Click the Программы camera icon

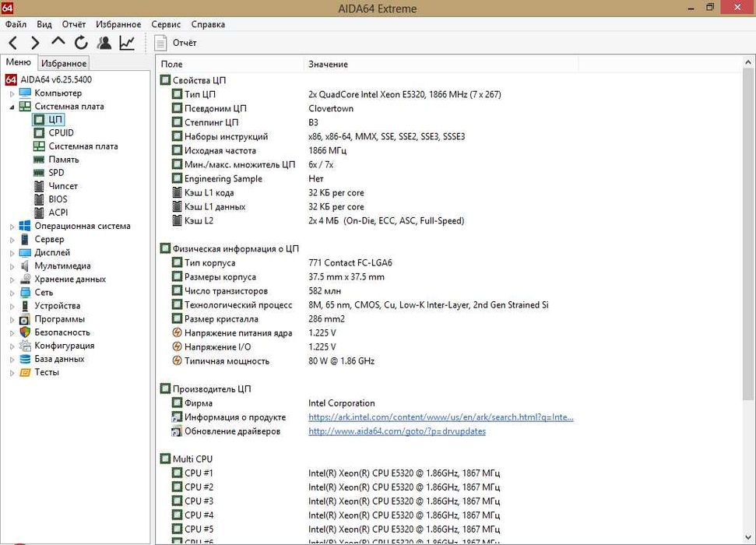(x=25, y=319)
